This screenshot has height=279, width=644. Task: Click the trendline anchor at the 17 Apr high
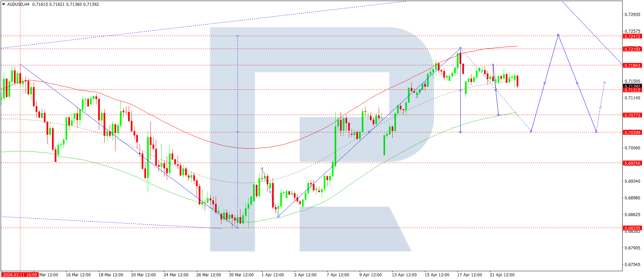[x=460, y=48]
